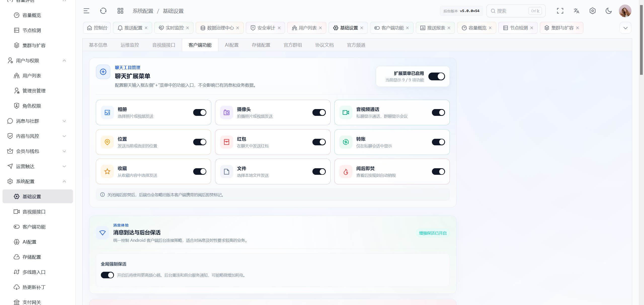Toggle the 文件 switch
Screen dimensions: 644x305
click(x=319, y=172)
